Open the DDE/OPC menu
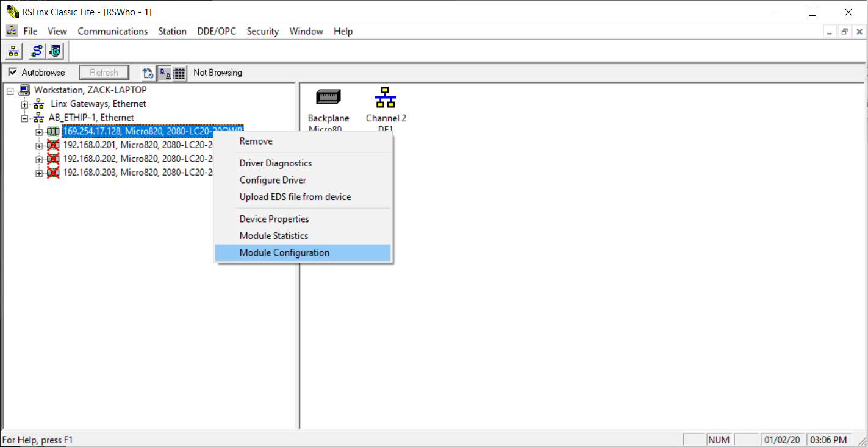This screenshot has width=868, height=447. pyautogui.click(x=217, y=31)
